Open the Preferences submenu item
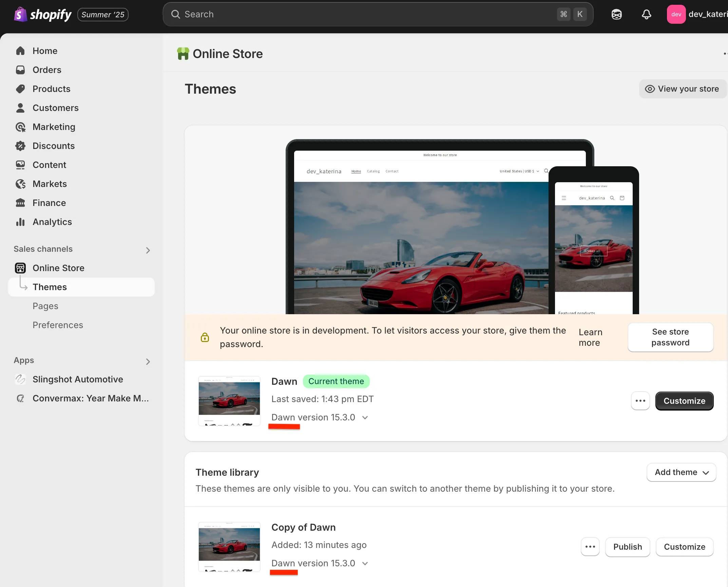The image size is (728, 587). (x=58, y=325)
